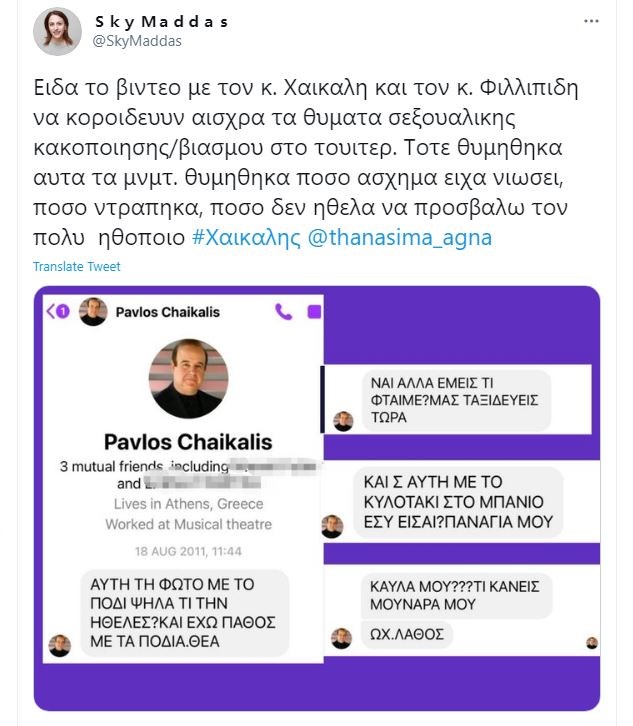The image size is (633, 726).
Task: Click Translate Tweet
Action: (x=76, y=267)
